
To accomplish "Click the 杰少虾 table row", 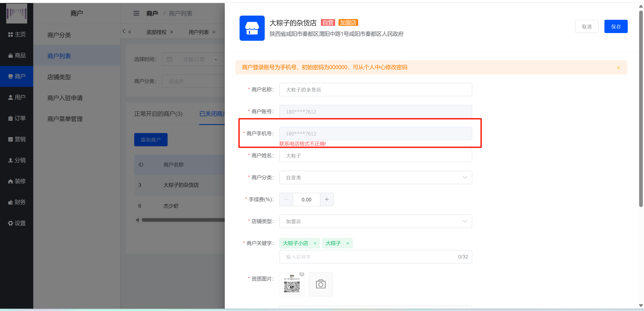I will pos(179,206).
